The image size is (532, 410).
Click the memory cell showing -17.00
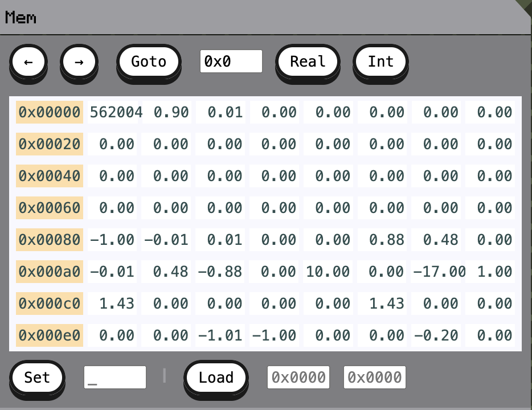click(x=439, y=272)
